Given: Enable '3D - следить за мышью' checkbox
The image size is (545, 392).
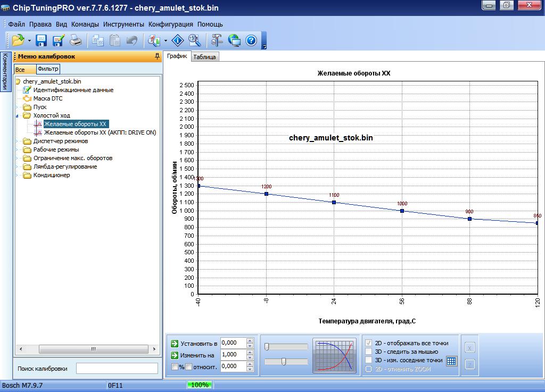Looking at the screenshot, I should tap(369, 352).
